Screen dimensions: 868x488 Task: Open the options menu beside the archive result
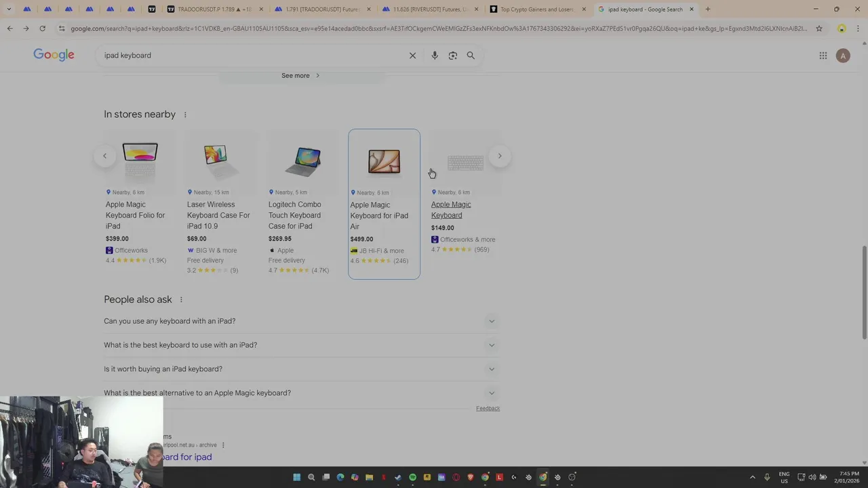[223, 445]
